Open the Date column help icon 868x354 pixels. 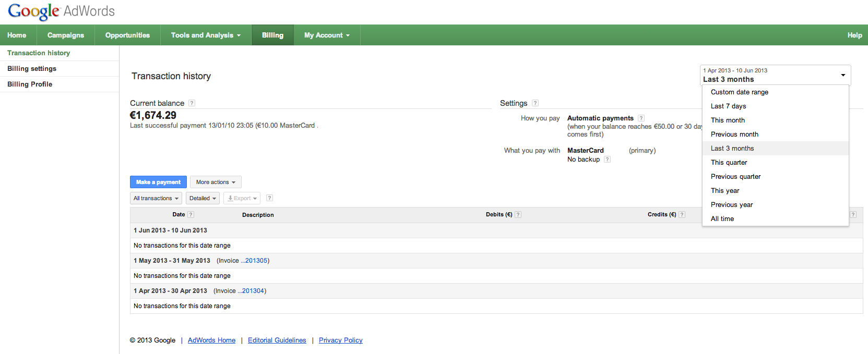pos(191,215)
